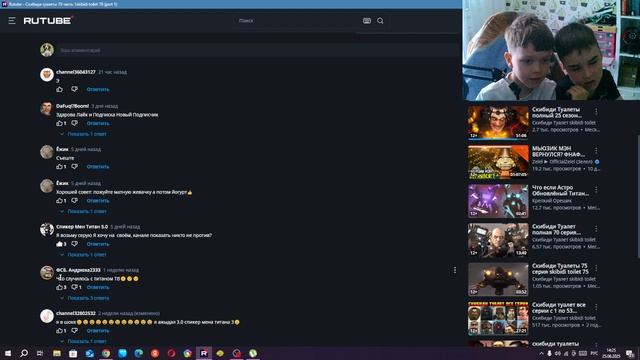Click the search field in header
640x360 pixels.
point(298,20)
